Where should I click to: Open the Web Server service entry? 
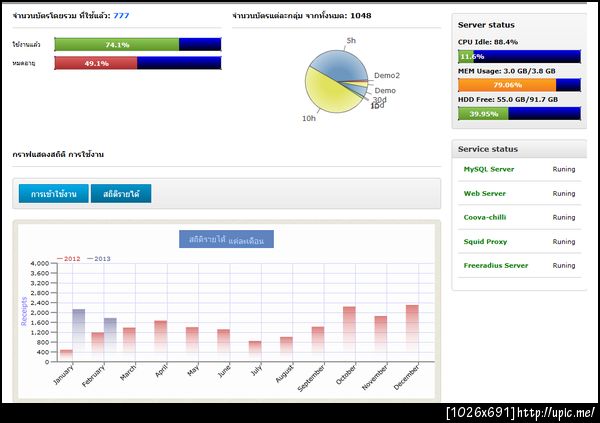click(x=484, y=194)
